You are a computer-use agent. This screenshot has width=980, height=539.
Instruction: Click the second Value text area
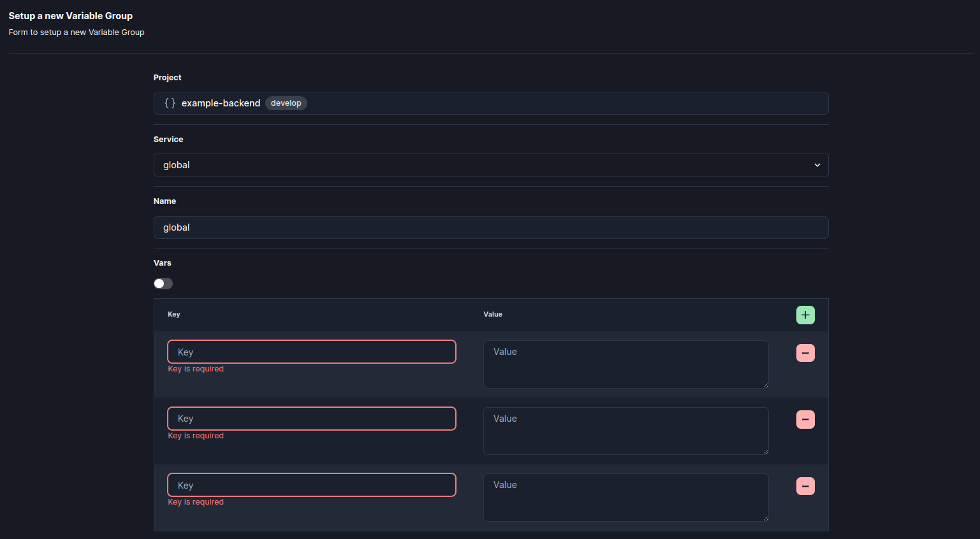626,431
